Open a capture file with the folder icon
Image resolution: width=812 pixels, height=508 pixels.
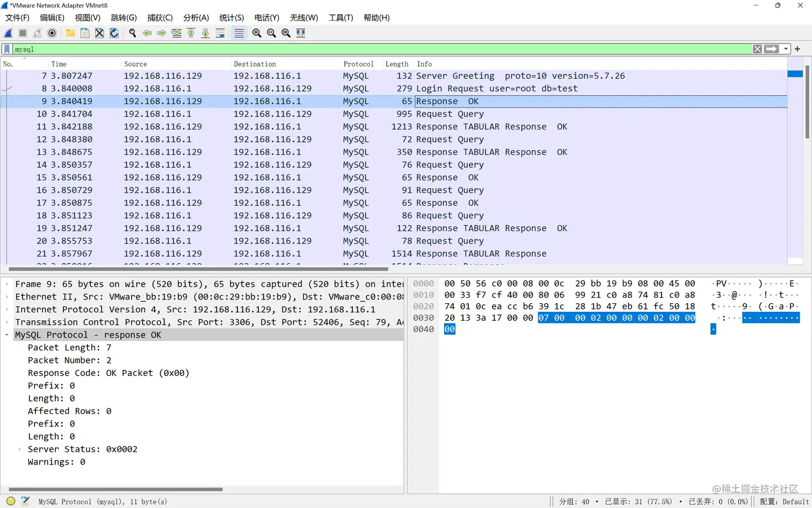[x=70, y=33]
